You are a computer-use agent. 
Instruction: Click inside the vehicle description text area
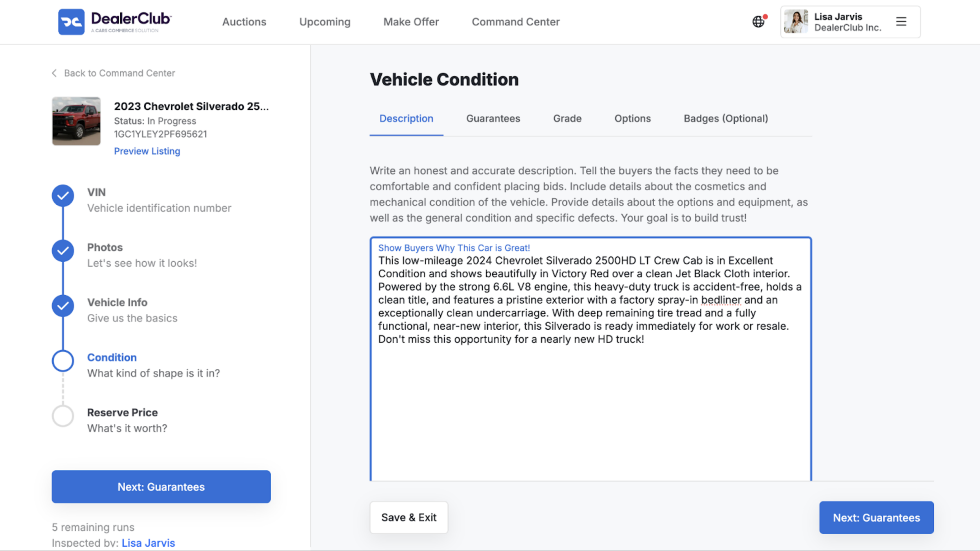[x=591, y=359]
